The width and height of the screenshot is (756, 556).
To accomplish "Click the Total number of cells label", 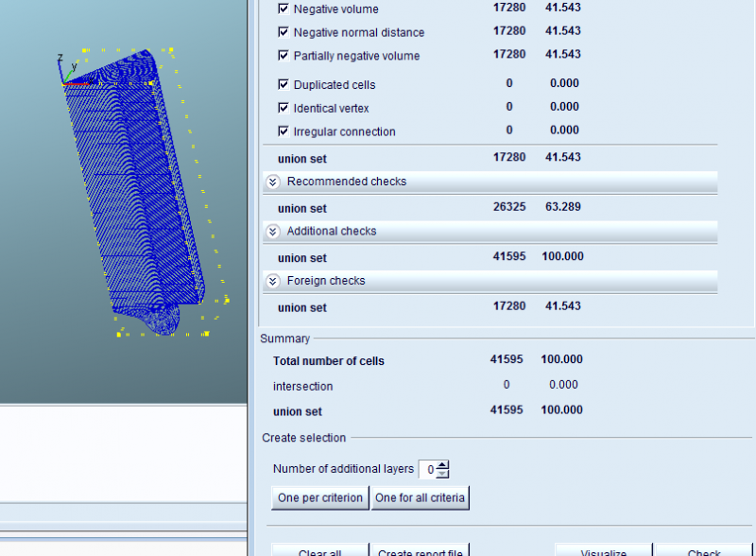I will 329,361.
